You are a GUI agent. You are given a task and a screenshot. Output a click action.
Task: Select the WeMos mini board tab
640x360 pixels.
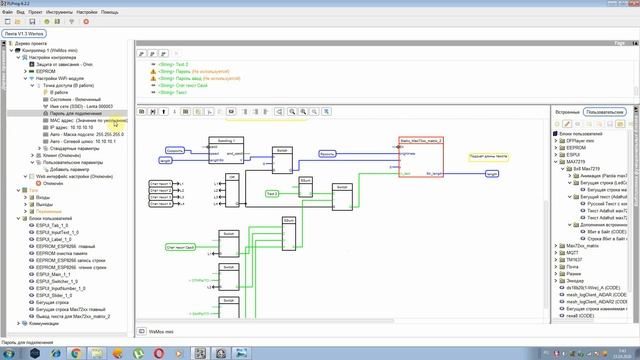[x=161, y=331]
